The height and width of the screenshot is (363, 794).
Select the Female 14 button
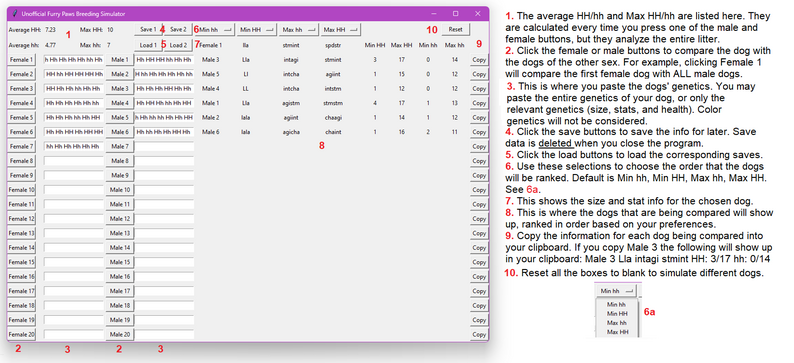click(x=21, y=248)
